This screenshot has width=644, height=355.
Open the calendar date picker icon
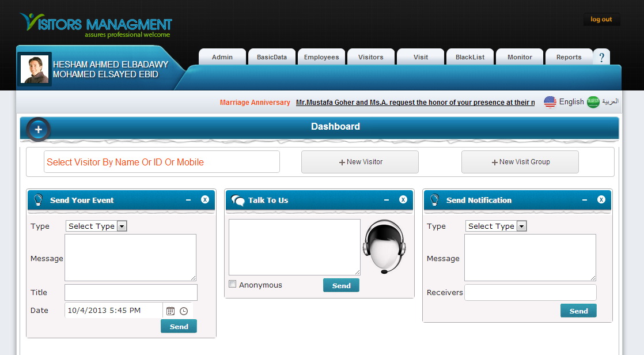pos(171,311)
